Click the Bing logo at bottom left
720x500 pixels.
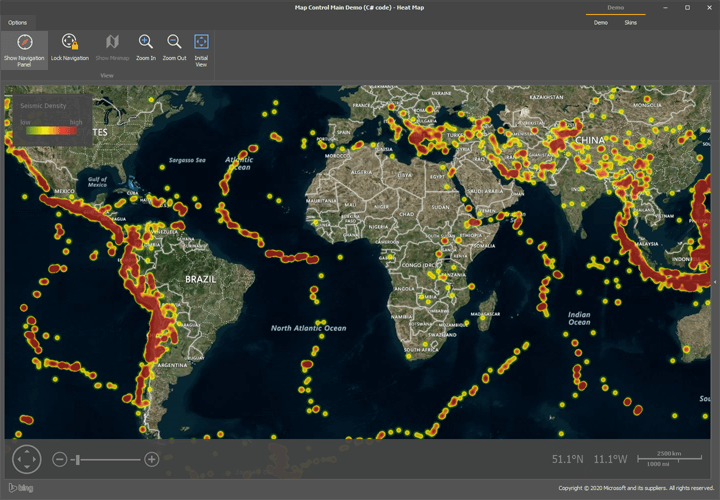[17, 487]
